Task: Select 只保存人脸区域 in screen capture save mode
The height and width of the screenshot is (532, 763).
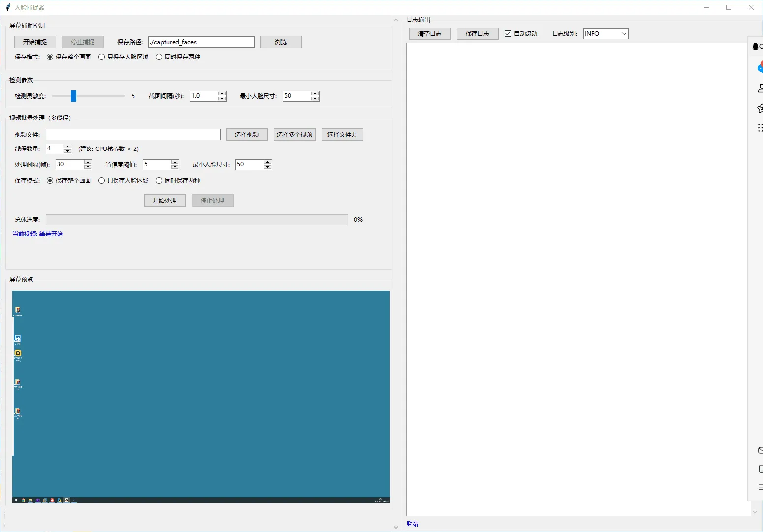Action: click(102, 57)
